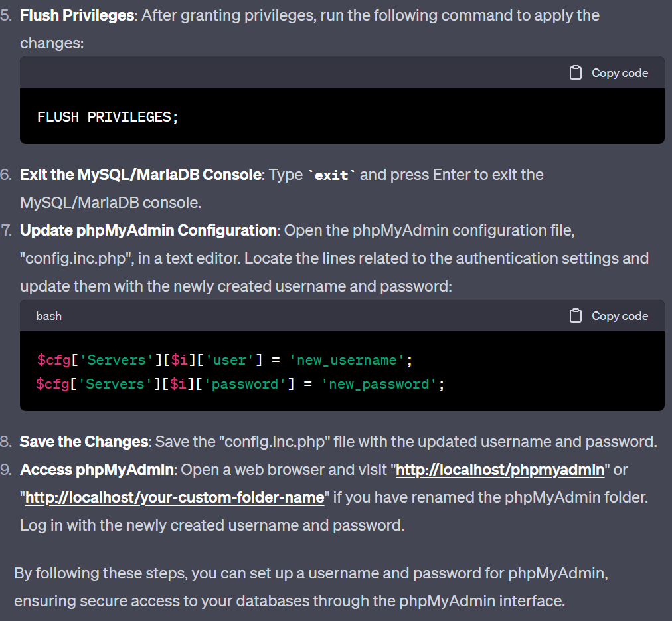Click the bold "Access phpMyAdmin" heading
Screen dimensions: 672x621
point(97,470)
